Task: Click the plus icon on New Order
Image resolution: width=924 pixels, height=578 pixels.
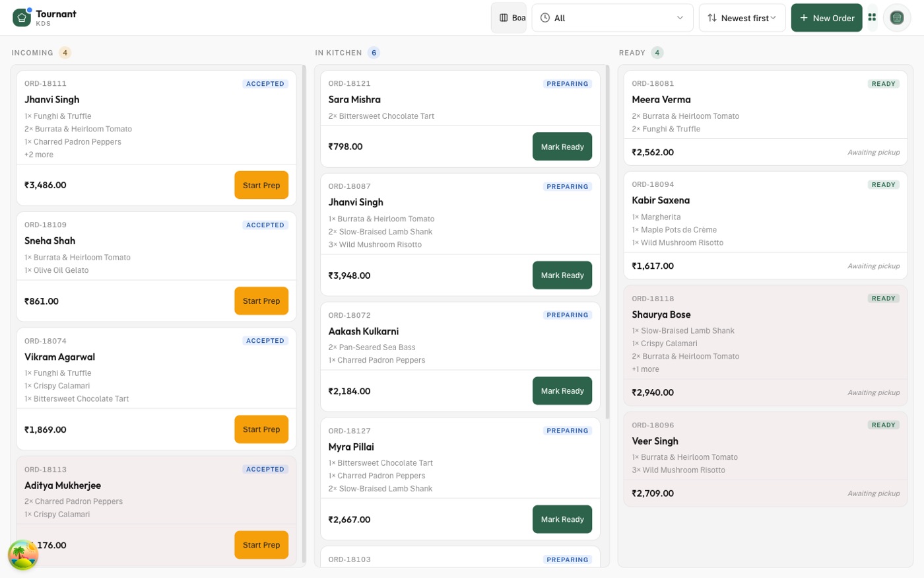Action: click(x=804, y=18)
